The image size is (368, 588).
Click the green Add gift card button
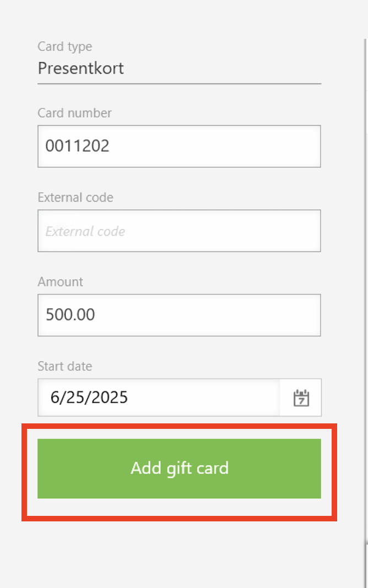click(x=179, y=469)
